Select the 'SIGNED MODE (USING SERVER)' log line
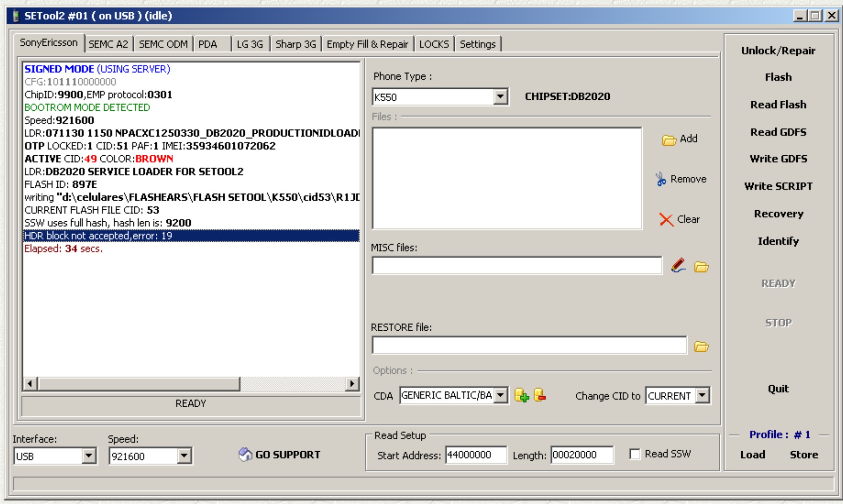 tap(97, 69)
